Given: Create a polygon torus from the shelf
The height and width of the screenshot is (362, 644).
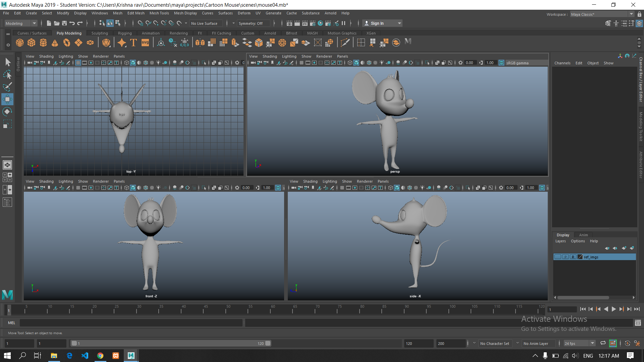Looking at the screenshot, I should tap(67, 43).
